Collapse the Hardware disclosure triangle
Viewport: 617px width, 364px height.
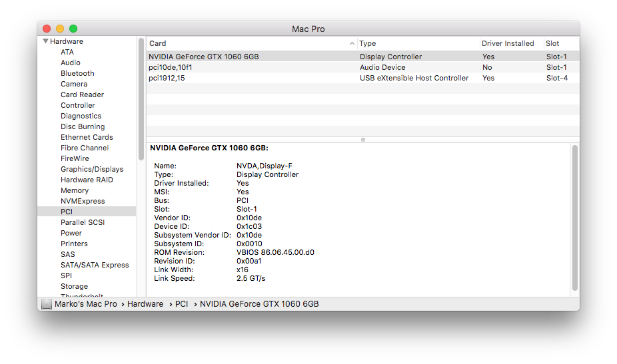[46, 41]
